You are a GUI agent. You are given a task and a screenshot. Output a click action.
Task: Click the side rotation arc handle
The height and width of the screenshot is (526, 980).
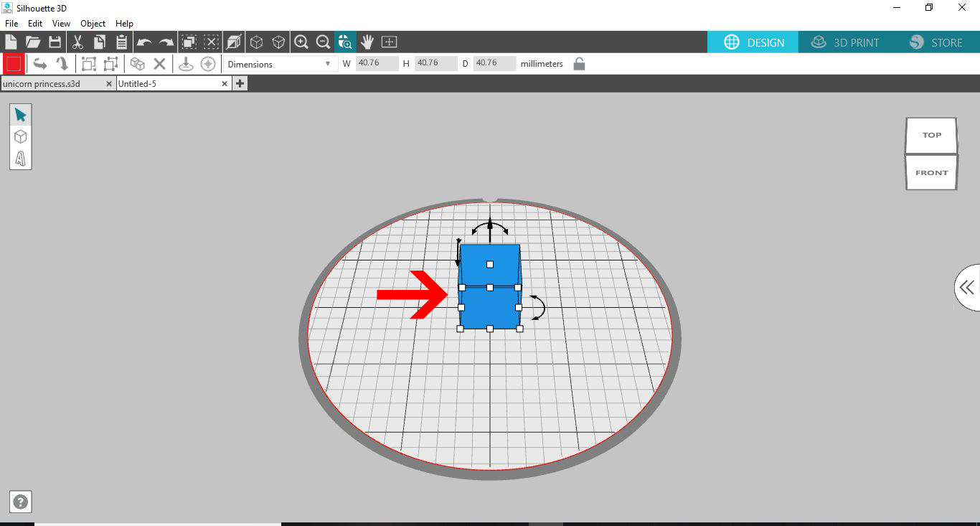click(539, 307)
